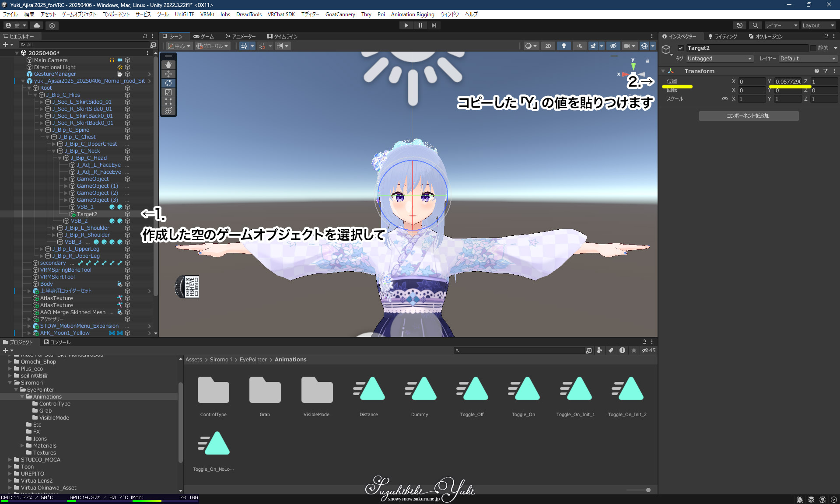
Task: Toggle scene lighting bulb
Action: point(564,46)
